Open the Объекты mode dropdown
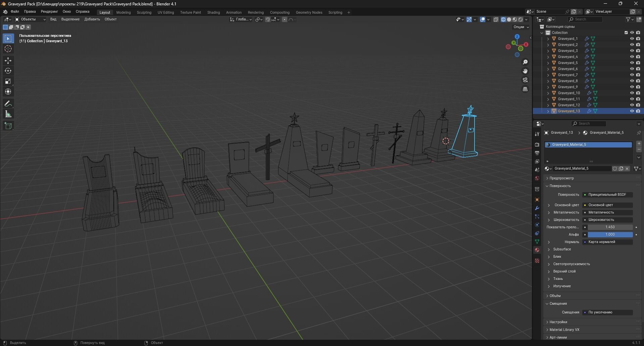Viewport: 644px width, 346px height. pyautogui.click(x=30, y=19)
